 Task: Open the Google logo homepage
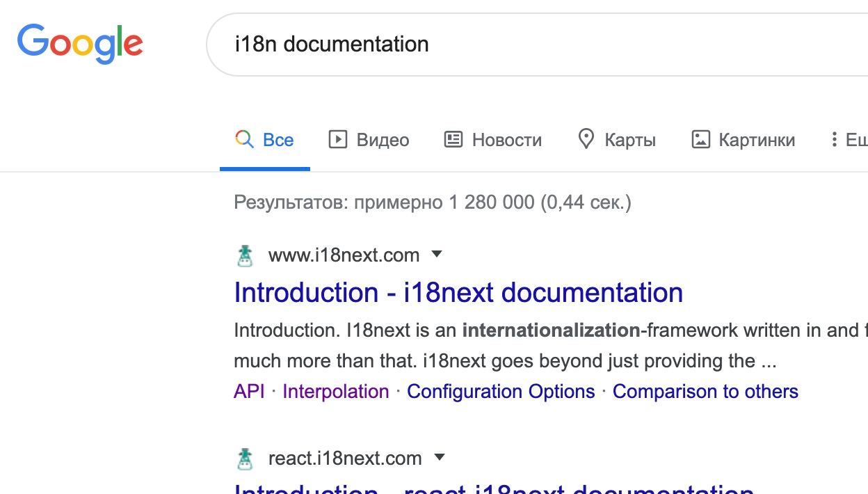(80, 43)
